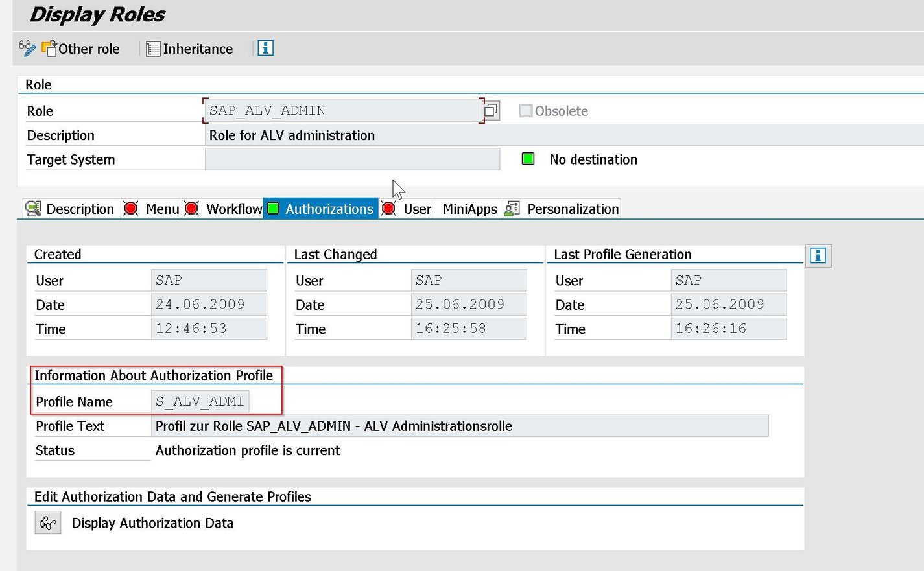Select the Authorizations tab

[329, 208]
